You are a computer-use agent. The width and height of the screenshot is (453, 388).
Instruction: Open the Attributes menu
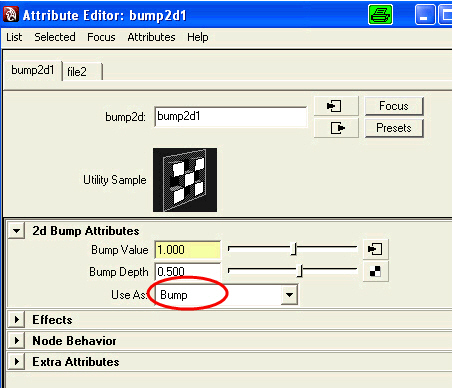point(151,37)
